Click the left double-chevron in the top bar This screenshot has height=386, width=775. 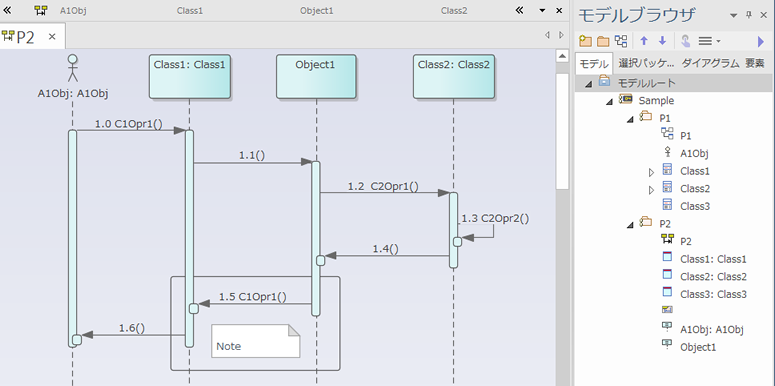pyautogui.click(x=7, y=10)
